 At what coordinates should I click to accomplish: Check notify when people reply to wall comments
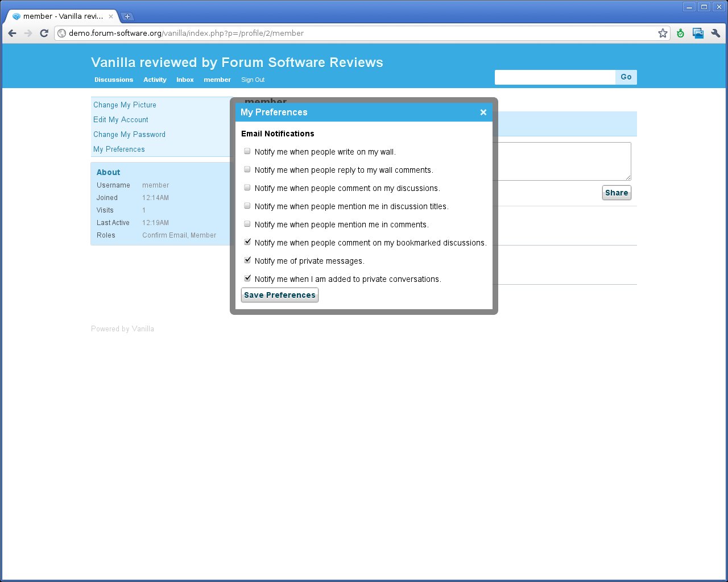click(247, 169)
